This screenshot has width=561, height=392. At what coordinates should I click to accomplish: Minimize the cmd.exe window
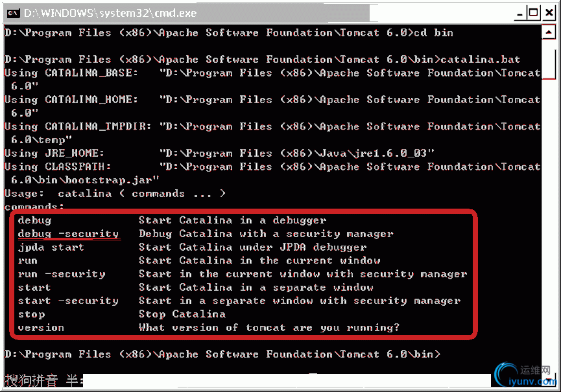pyautogui.click(x=520, y=14)
